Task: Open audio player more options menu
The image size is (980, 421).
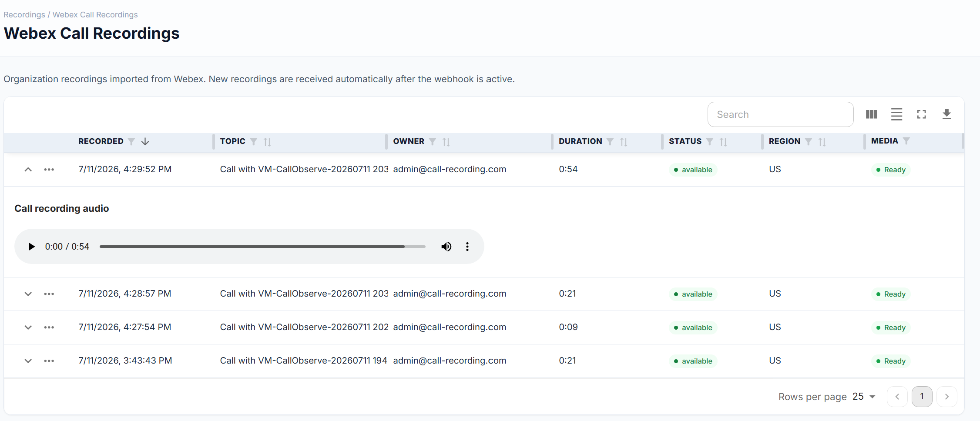Action: pyautogui.click(x=467, y=247)
